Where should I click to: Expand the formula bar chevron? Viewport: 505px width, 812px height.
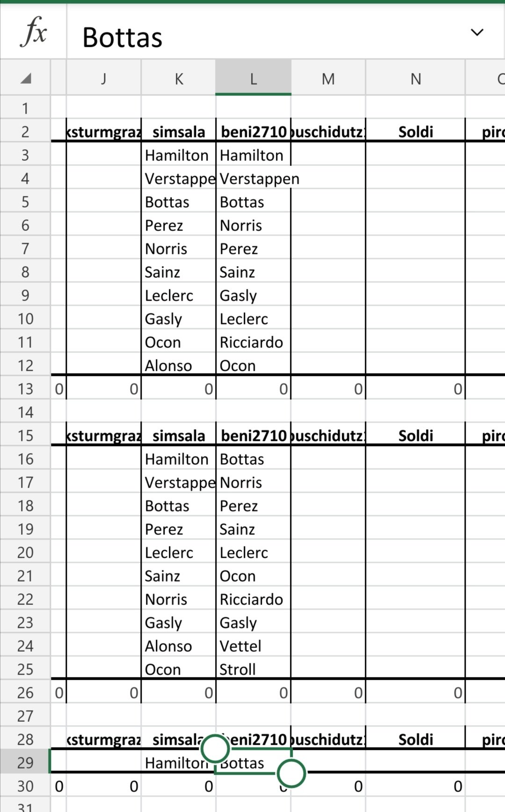tap(476, 32)
